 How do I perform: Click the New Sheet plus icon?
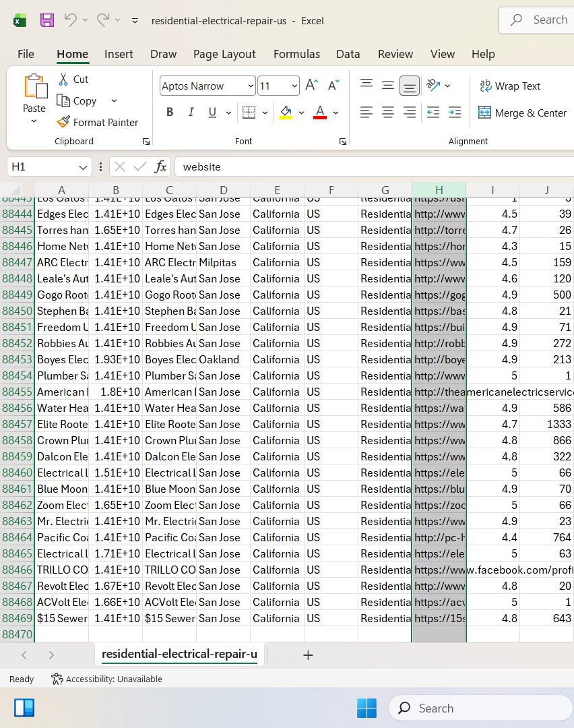click(308, 655)
